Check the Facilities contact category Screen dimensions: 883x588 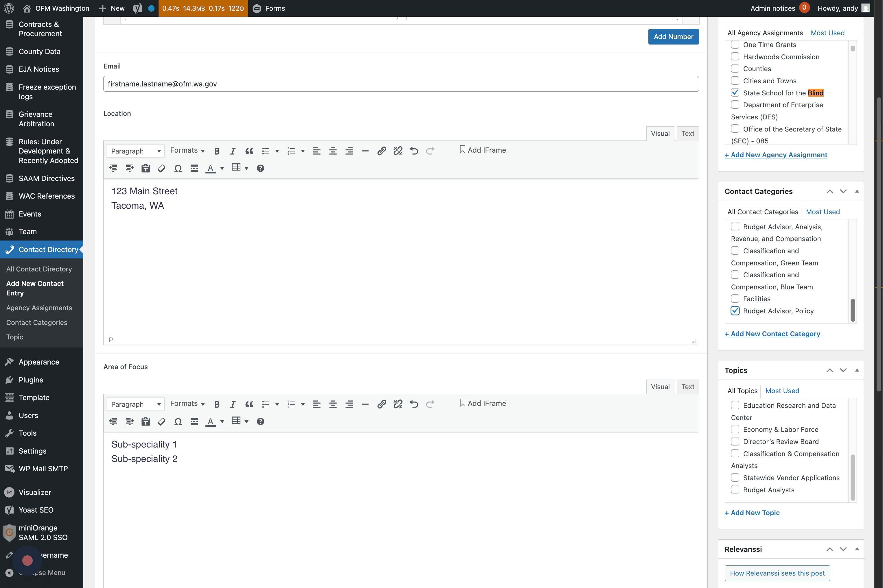[x=735, y=299]
